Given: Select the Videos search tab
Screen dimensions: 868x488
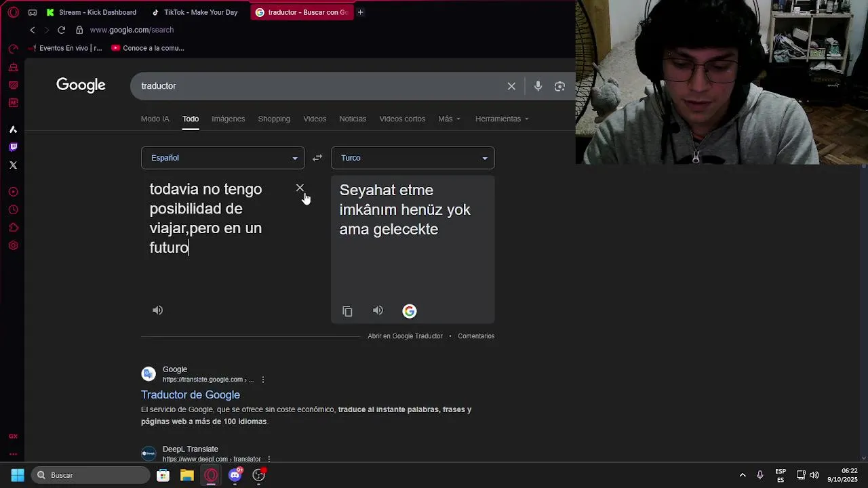Looking at the screenshot, I should [315, 119].
